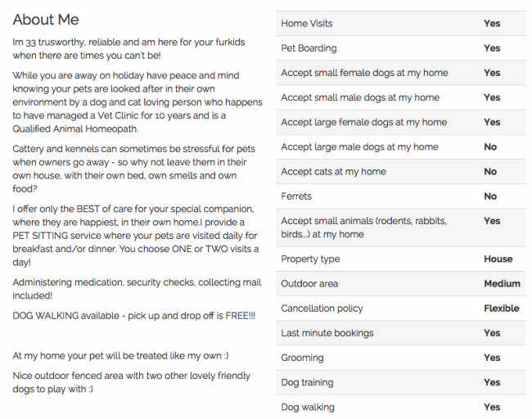The width and height of the screenshot is (532, 419).
Task: Select the Grooming row label
Action: 302,358
